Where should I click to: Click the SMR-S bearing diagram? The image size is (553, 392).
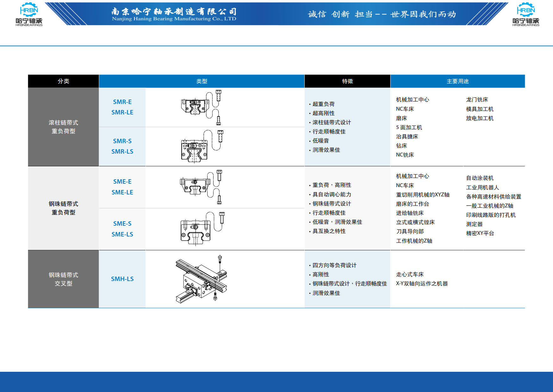tap(202, 146)
